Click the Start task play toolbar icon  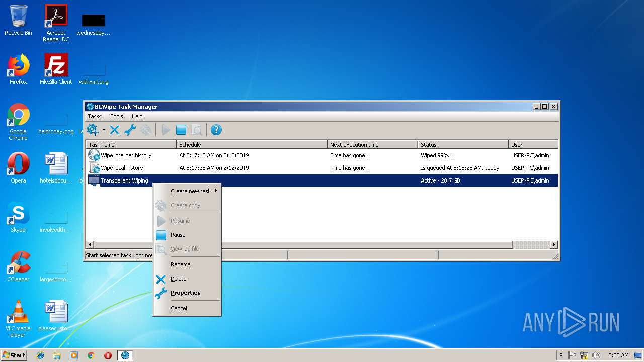click(x=166, y=130)
